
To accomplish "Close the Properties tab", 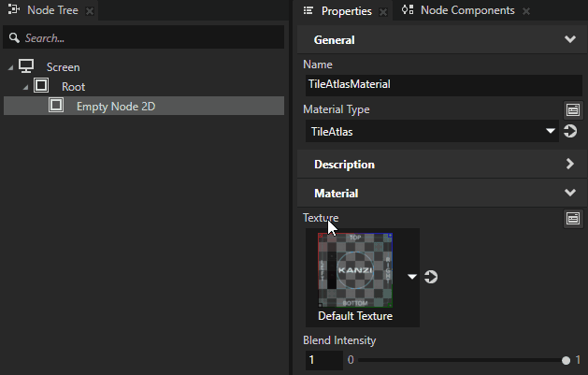I will [383, 12].
